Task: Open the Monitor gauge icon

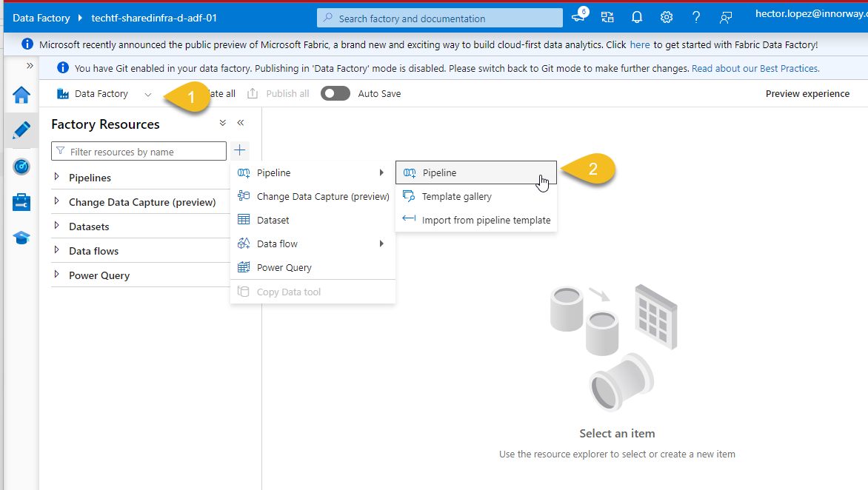Action: [x=21, y=167]
